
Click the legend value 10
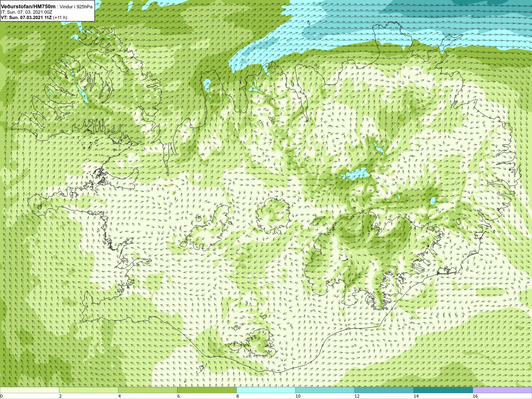pos(298,396)
